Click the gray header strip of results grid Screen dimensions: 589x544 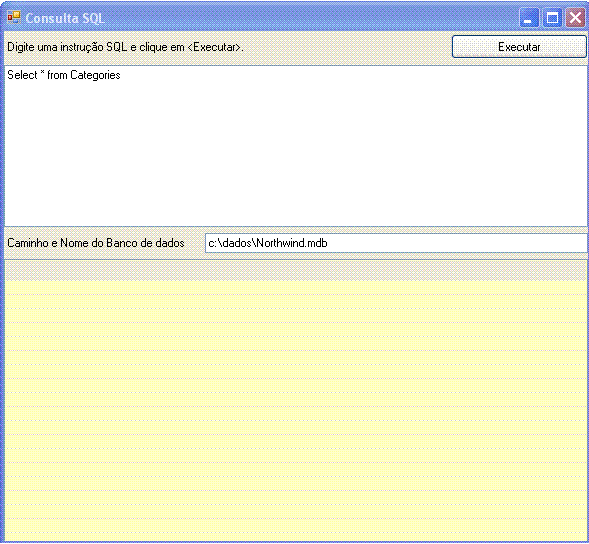[x=295, y=270]
